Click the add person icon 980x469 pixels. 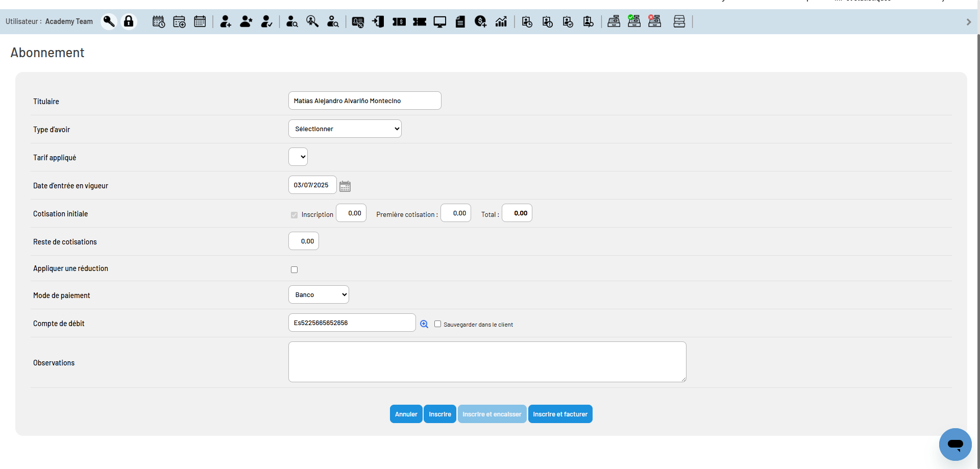(226, 21)
